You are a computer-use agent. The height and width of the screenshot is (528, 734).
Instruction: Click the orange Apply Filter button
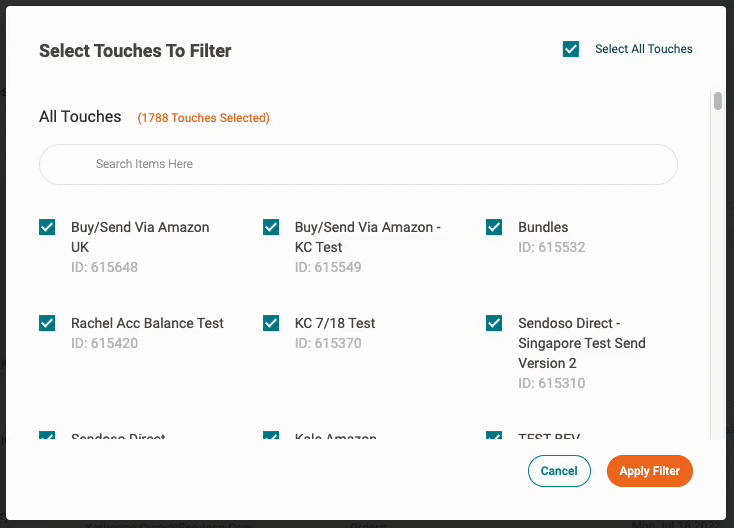point(649,471)
